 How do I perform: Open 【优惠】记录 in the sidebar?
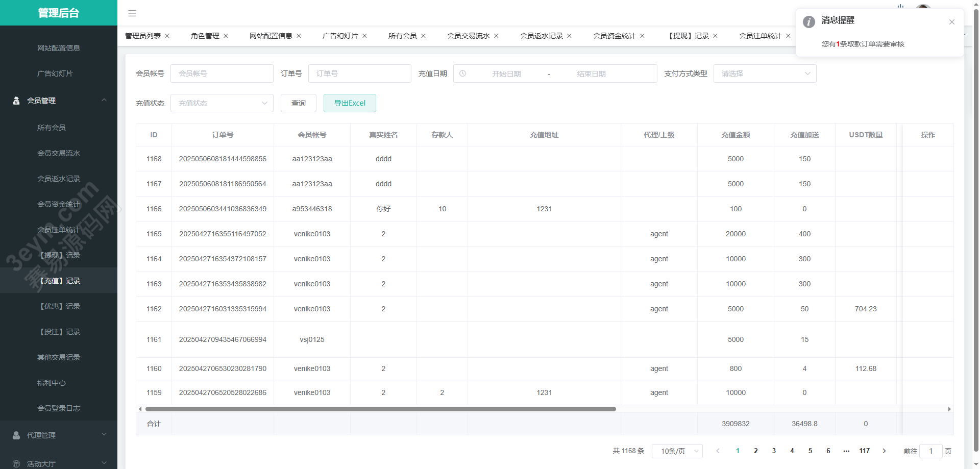[x=60, y=306]
